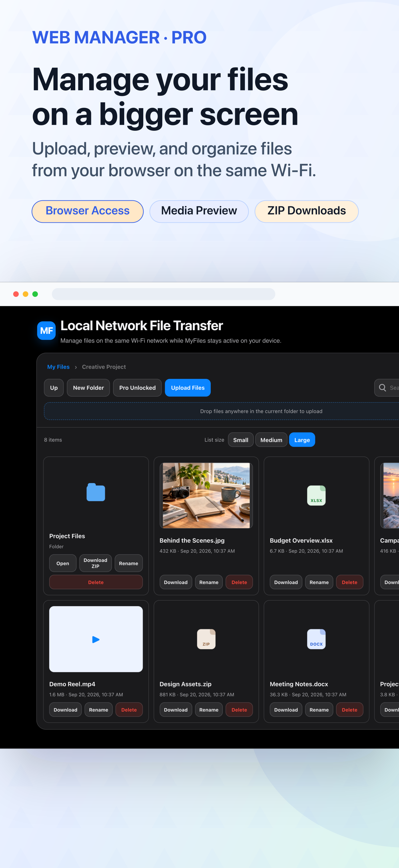Download ZIP of Project Files
The width and height of the screenshot is (399, 868).
[x=96, y=563]
